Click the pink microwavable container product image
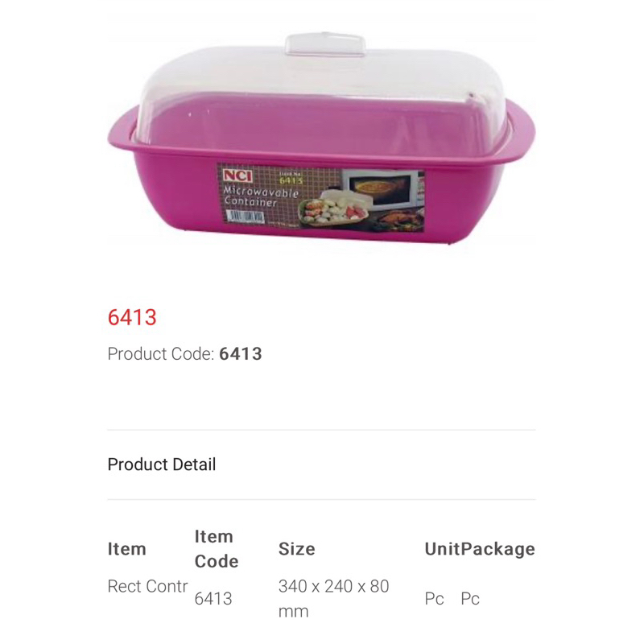The image size is (644, 644). (321, 138)
